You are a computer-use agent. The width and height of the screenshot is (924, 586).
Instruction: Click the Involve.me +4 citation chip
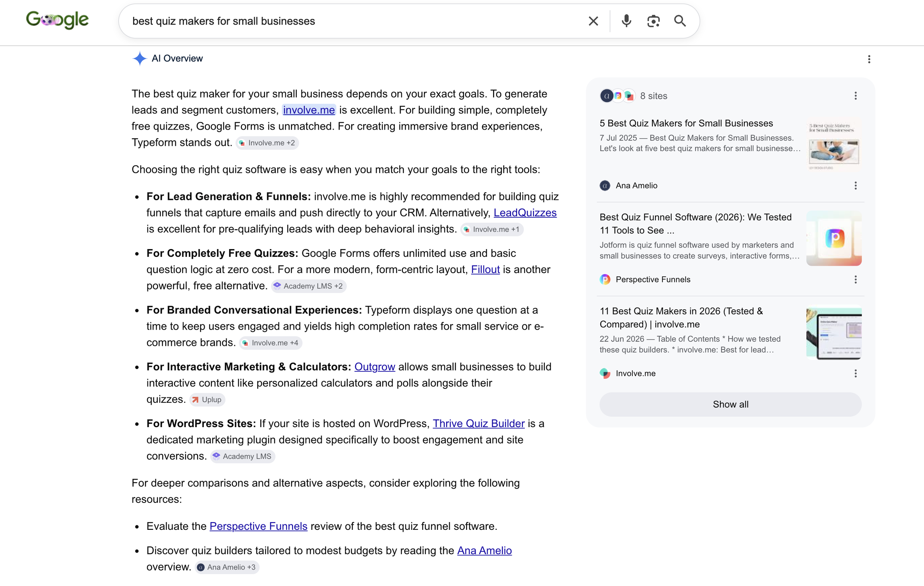[x=271, y=343]
